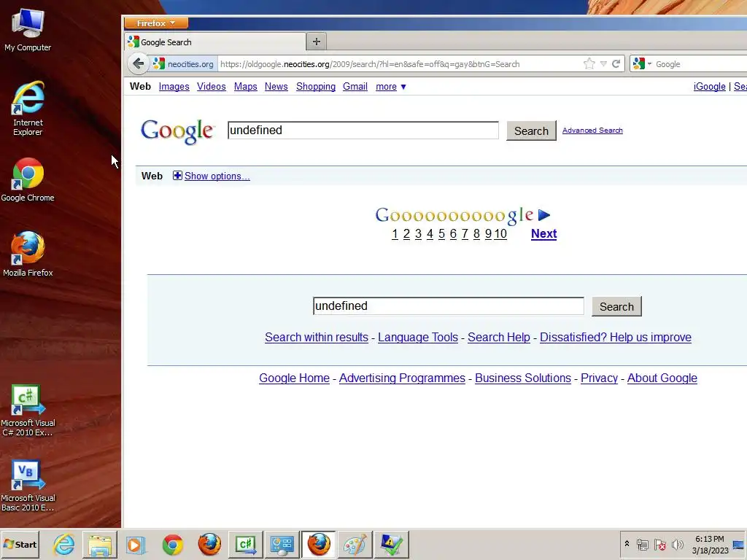This screenshot has width=747, height=560.
Task: Open Maps link in navigation bar
Action: (245, 87)
